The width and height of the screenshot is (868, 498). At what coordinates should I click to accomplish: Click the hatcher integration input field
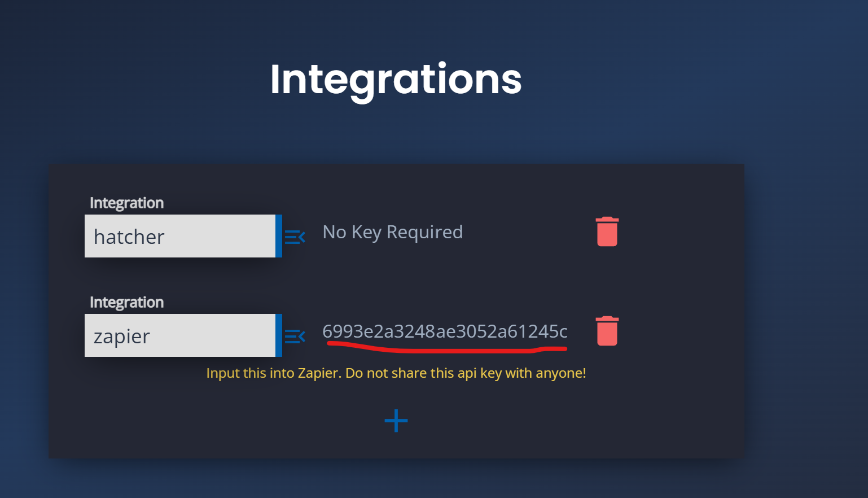181,236
